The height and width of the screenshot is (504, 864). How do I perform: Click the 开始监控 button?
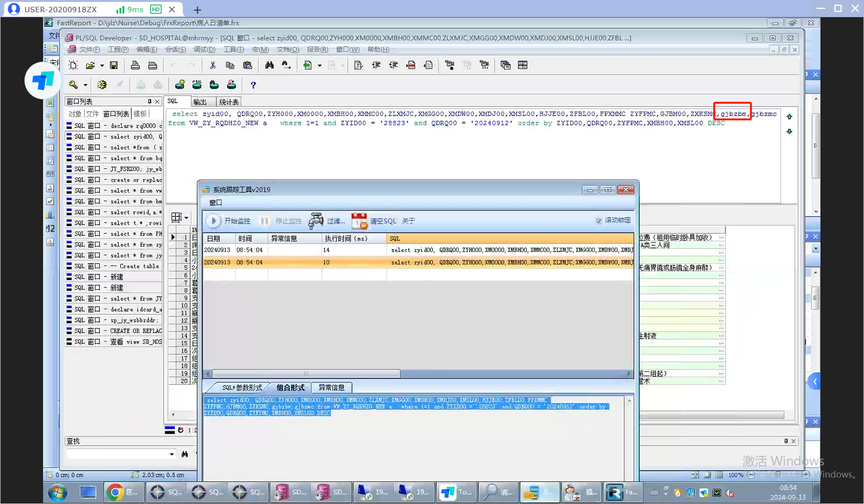point(228,221)
